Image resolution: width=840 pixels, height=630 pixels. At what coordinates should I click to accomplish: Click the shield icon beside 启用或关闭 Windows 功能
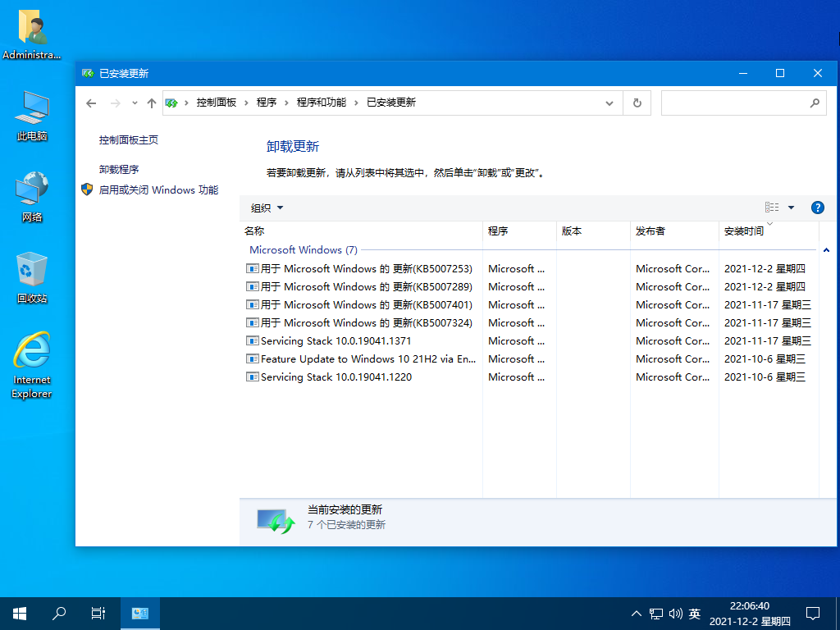[87, 189]
